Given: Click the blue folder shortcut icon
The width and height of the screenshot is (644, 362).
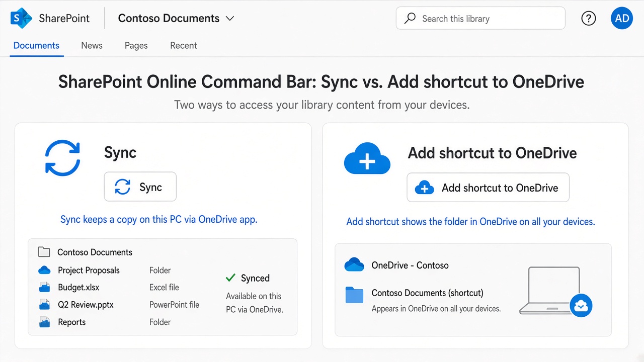Looking at the screenshot, I should 354,295.
